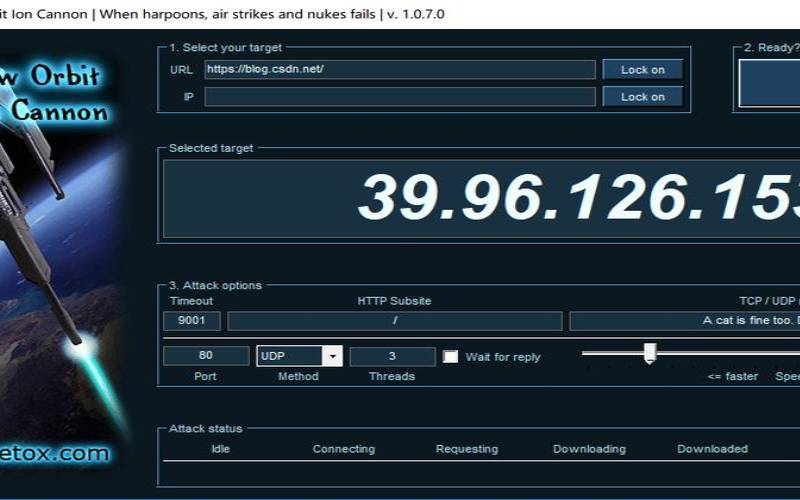Click the selected target IP 39.96.126.153
800x500 pixels.
[x=579, y=198]
